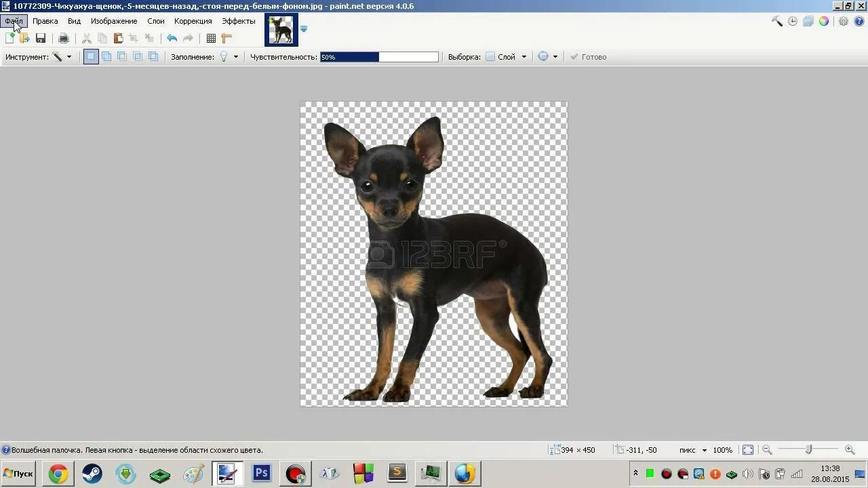868x488 pixels.
Task: Open the Файл menu
Action: click(x=14, y=21)
